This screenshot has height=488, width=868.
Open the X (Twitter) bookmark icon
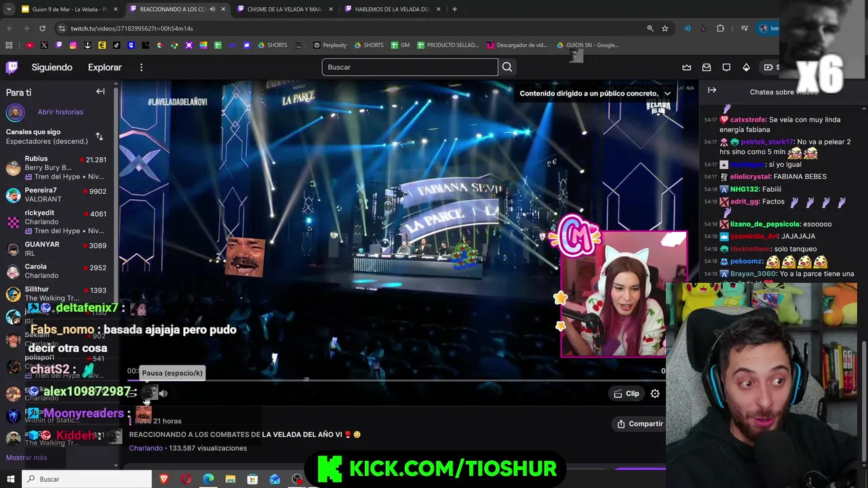pos(44,45)
